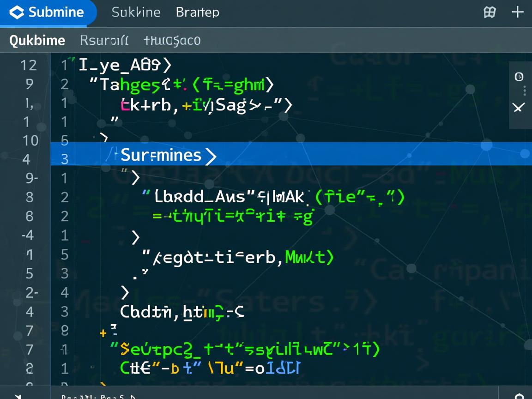
Task: Close the right side panel with X
Action: pos(519,108)
